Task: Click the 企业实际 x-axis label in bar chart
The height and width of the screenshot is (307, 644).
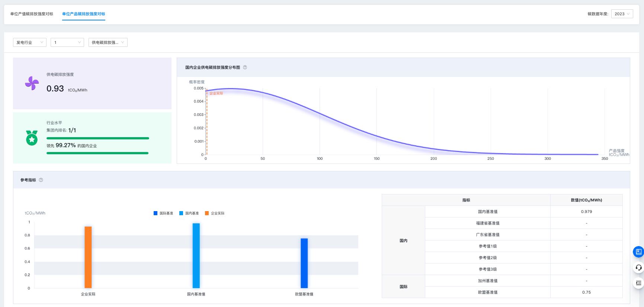Action: (88, 294)
